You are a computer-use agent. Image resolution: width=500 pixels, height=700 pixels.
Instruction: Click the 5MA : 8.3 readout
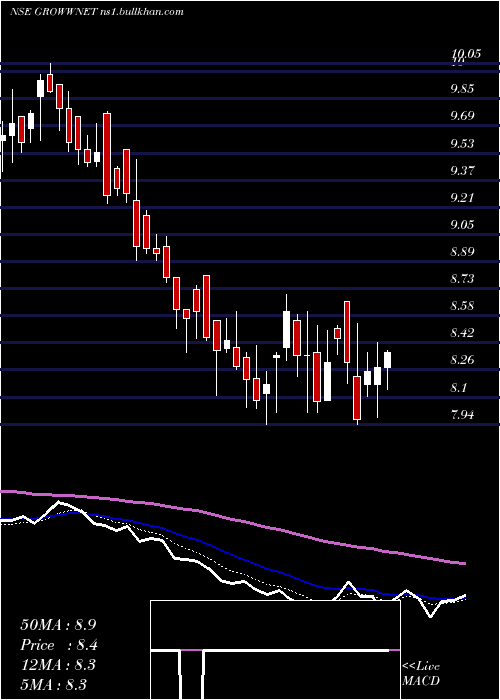tap(54, 684)
